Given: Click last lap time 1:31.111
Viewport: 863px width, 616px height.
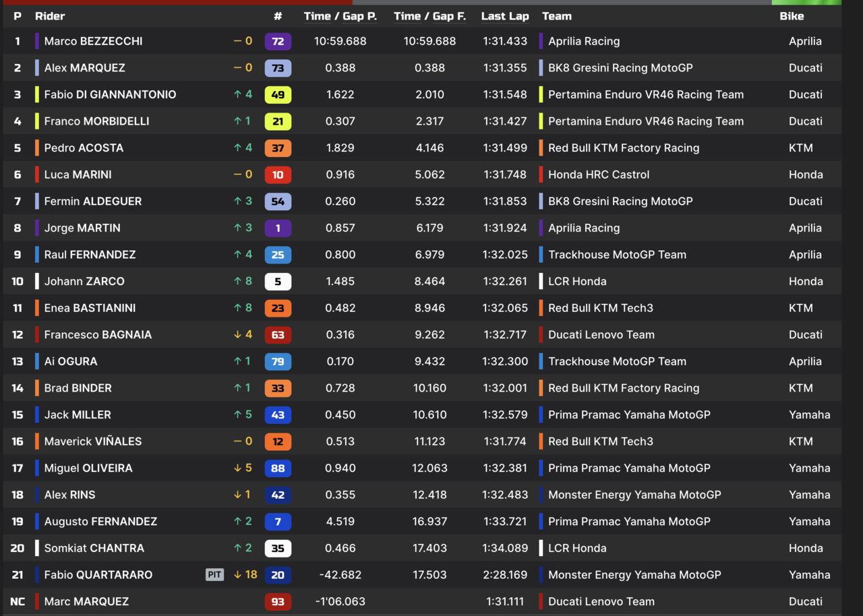Looking at the screenshot, I should [505, 602].
